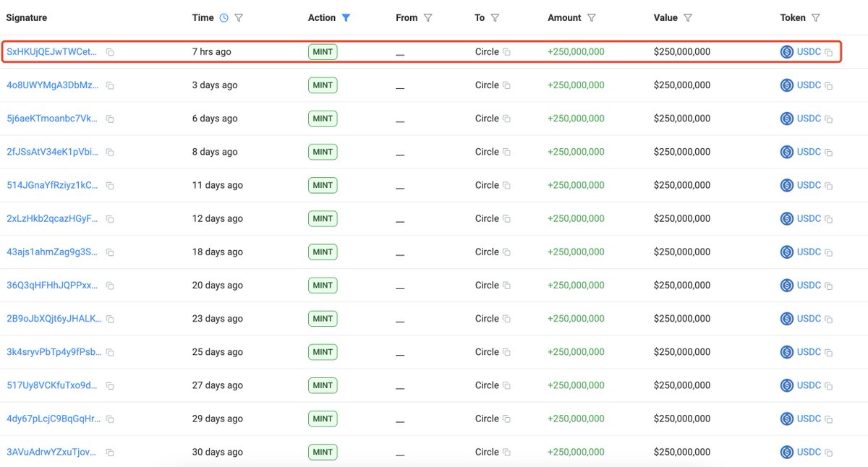Click the USDC token logo on the first row
868x467 pixels.
pos(786,51)
